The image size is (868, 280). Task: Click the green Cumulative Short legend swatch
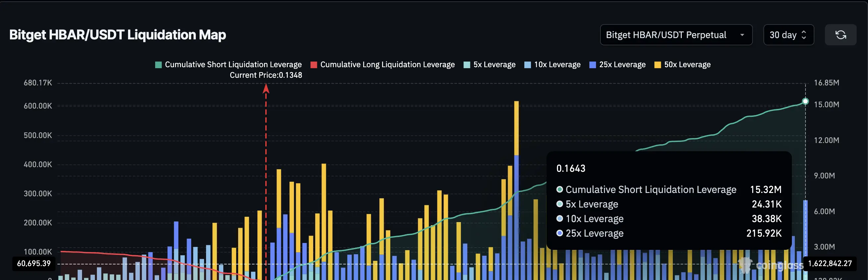(158, 65)
